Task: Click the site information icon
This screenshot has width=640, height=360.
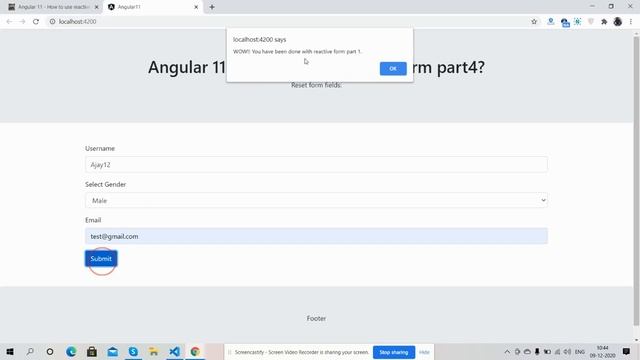Action: (52, 22)
